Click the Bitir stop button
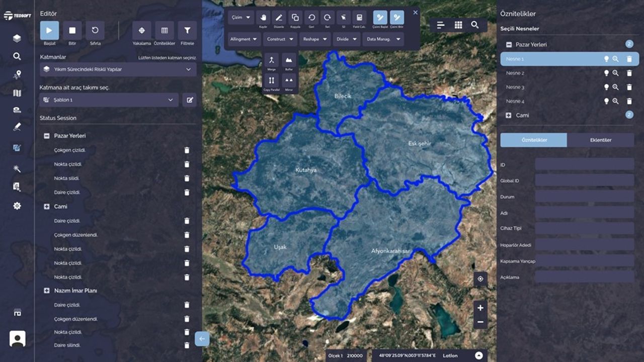The width and height of the screenshot is (644, 362). click(x=72, y=31)
